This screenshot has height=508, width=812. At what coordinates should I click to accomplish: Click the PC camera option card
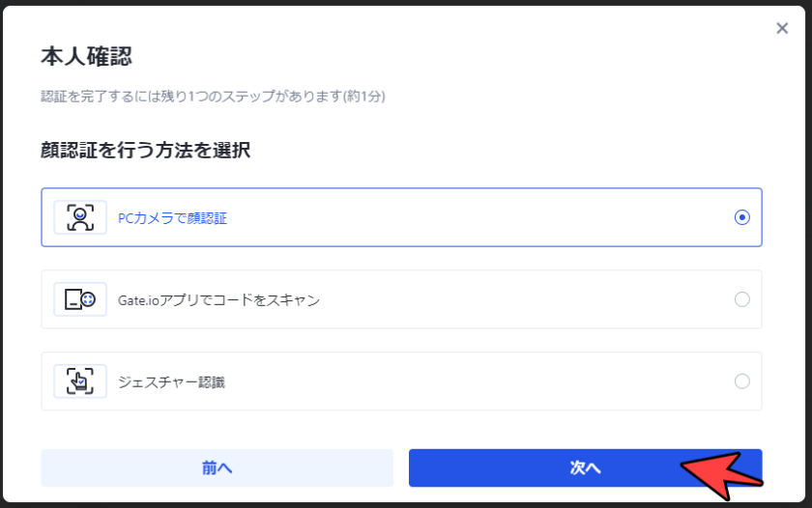pyautogui.click(x=401, y=217)
